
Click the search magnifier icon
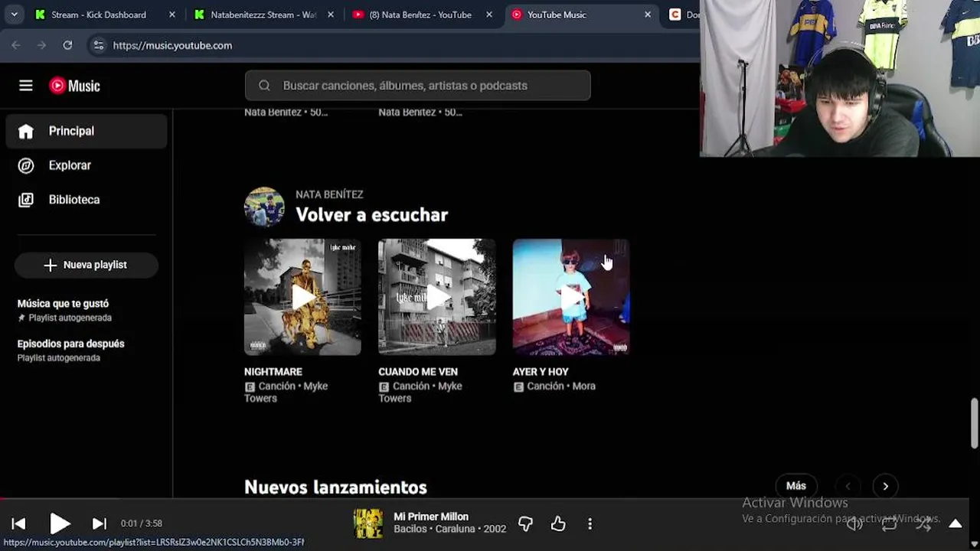pyautogui.click(x=264, y=86)
